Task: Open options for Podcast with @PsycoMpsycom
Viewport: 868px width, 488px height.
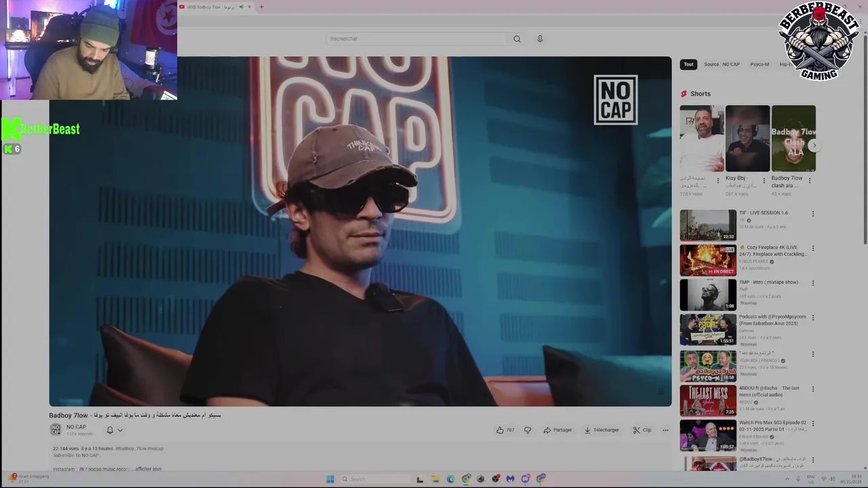Action: tap(813, 318)
